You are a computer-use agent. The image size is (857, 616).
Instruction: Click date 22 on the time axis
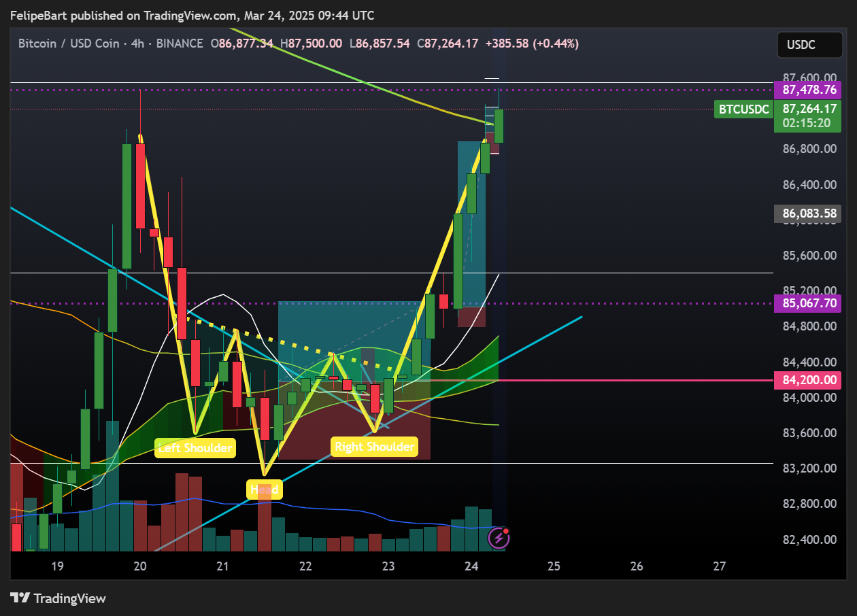[305, 566]
